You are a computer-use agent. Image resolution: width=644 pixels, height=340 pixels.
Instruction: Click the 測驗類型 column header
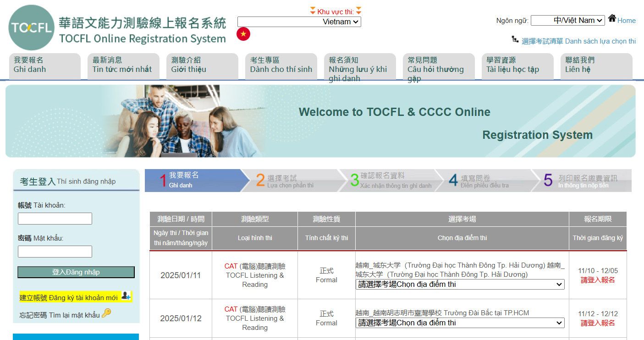(x=255, y=219)
